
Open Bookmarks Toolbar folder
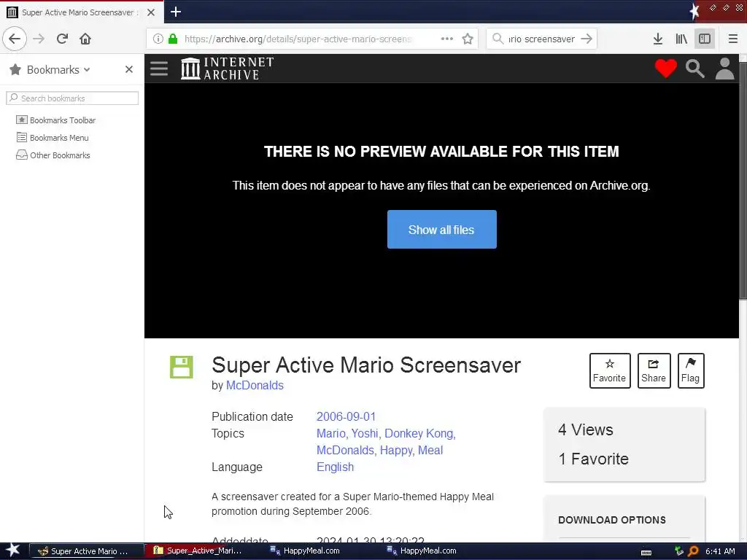[55, 120]
